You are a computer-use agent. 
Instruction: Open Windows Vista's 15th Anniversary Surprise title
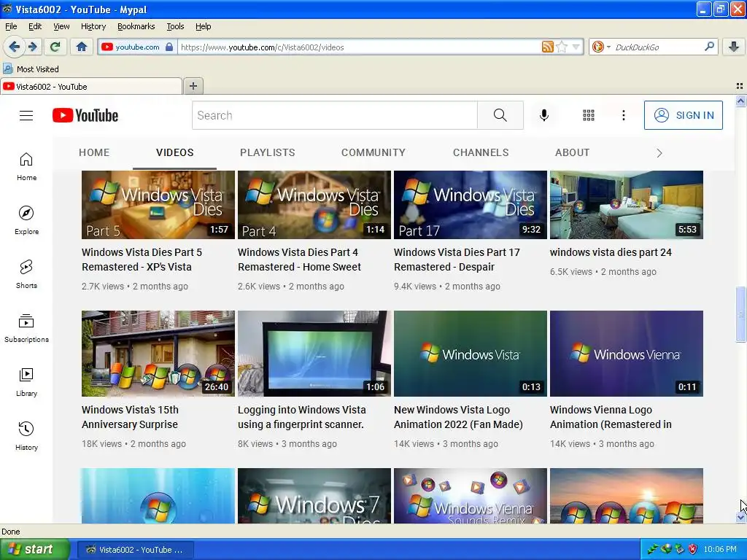pos(130,417)
